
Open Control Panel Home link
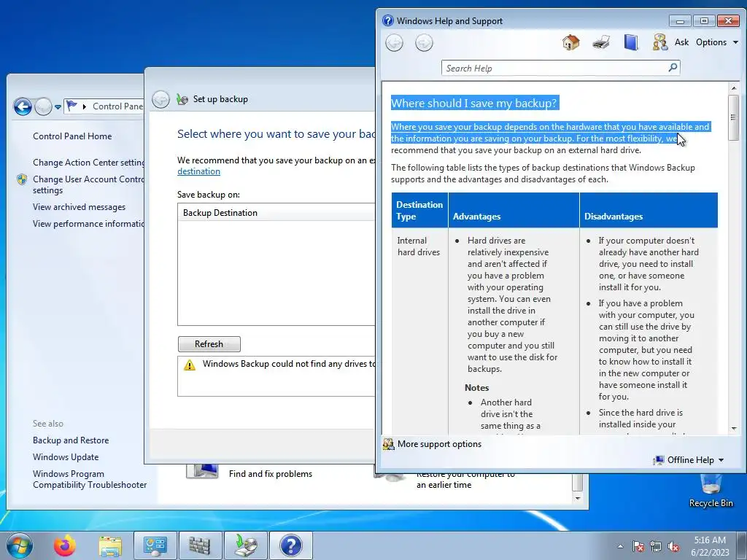tap(72, 136)
